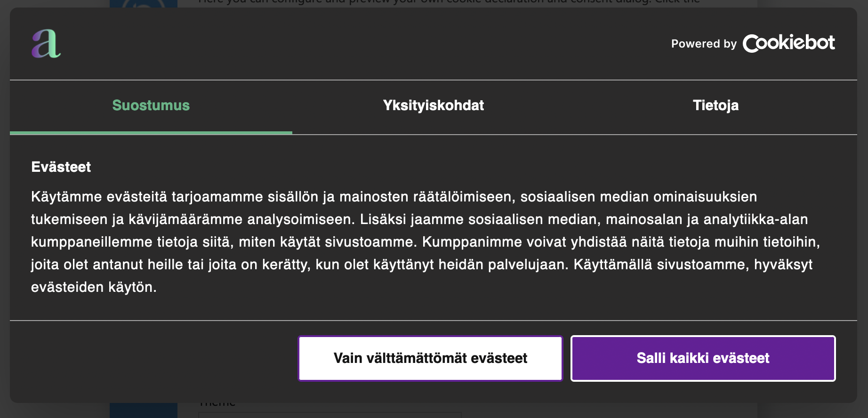The width and height of the screenshot is (868, 418).
Task: Click the Evästeet heading
Action: coord(61,167)
